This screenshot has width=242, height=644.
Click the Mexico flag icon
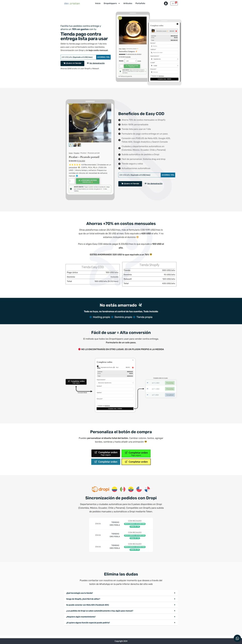coord(123,489)
